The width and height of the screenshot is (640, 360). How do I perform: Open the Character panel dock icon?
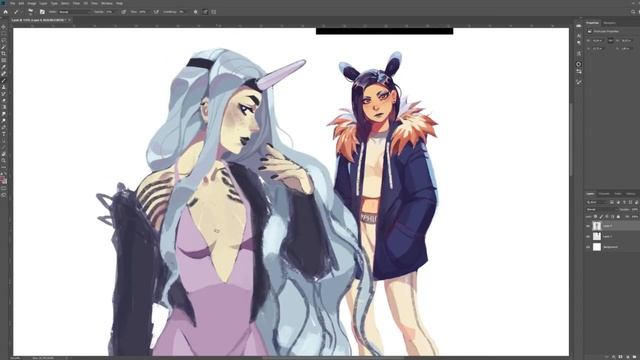pos(579,36)
